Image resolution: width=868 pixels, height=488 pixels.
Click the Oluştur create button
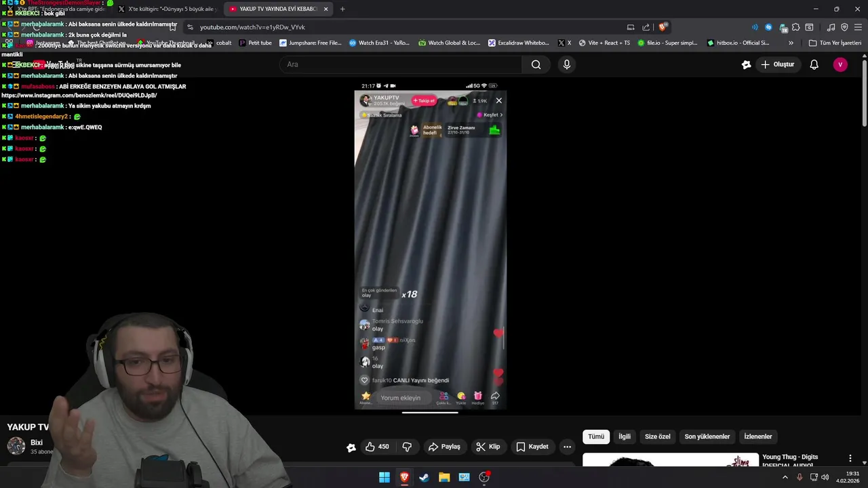click(x=777, y=64)
